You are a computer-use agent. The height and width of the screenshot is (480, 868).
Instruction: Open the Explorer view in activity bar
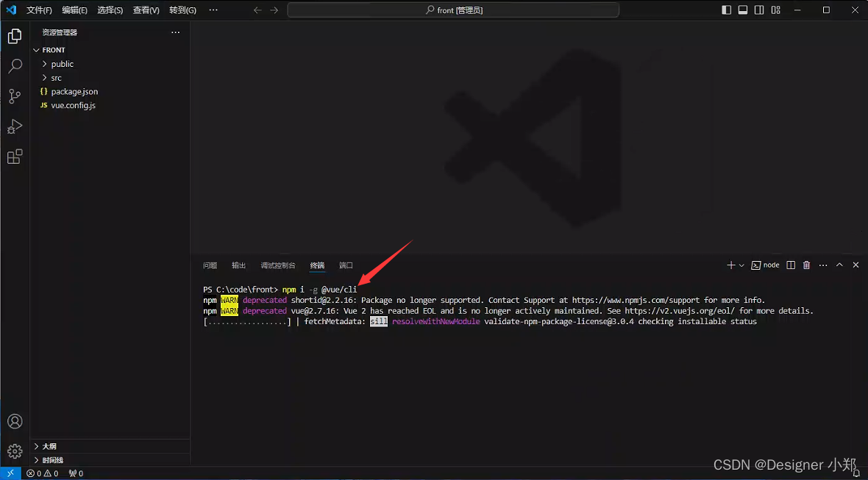(x=15, y=37)
